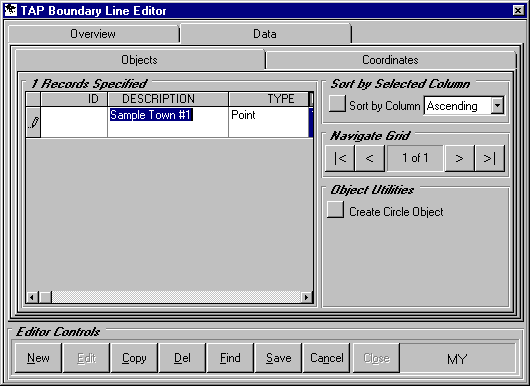Click the '1 of 1' record indicator
Screen dimensions: 530x386
[x=415, y=158]
